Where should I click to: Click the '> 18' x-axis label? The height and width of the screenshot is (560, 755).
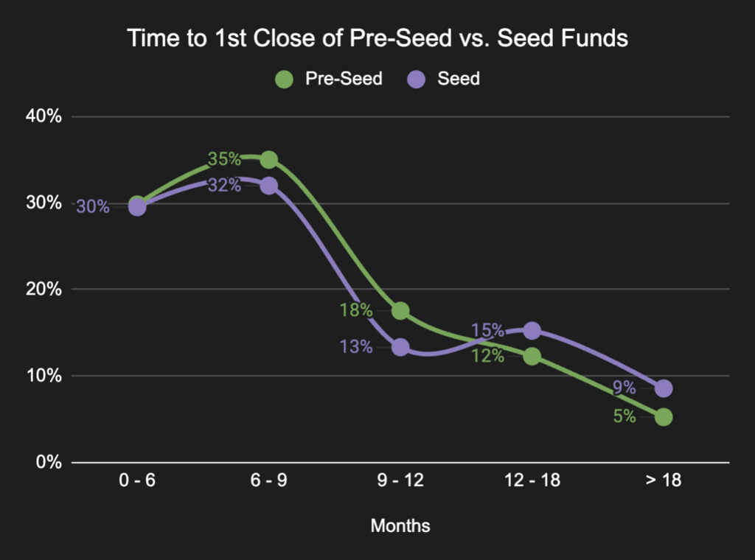point(663,481)
